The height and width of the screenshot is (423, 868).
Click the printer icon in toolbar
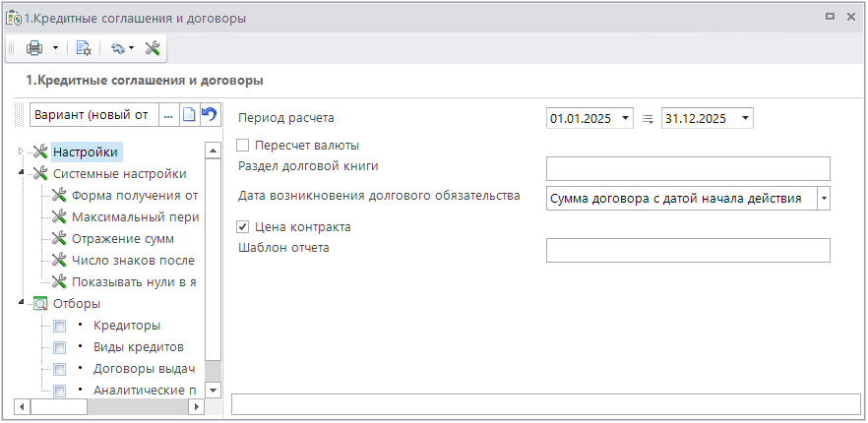point(34,47)
